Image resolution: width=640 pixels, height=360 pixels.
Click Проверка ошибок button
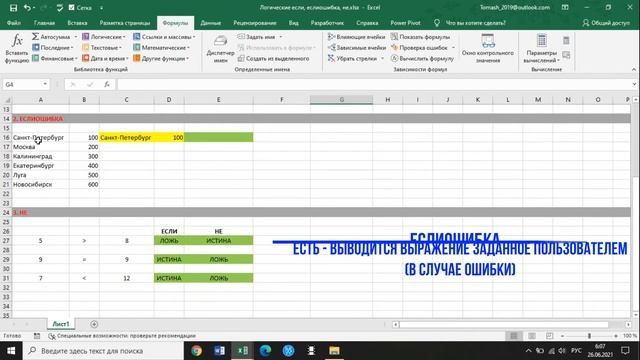coord(419,48)
